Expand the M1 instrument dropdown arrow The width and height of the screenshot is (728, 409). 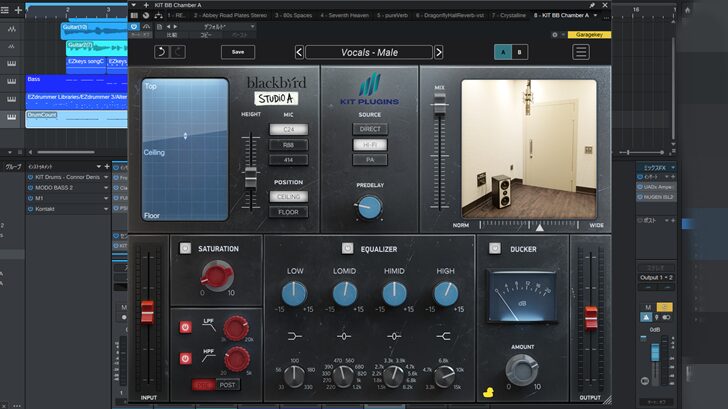tap(106, 198)
